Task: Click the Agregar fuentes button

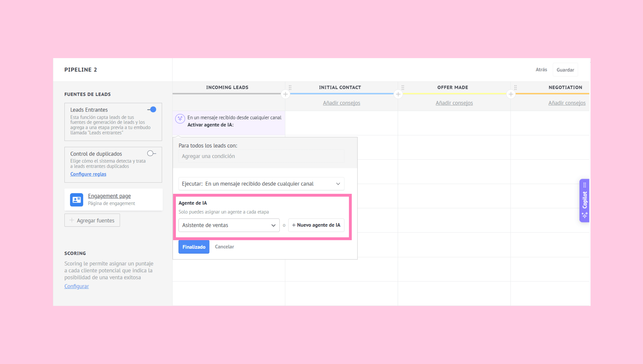Action: (92, 220)
